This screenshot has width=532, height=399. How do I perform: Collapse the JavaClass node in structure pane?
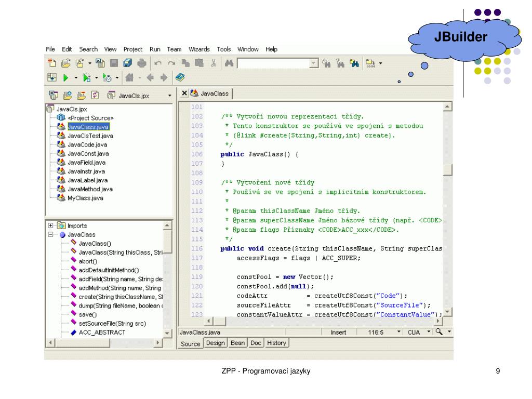pyautogui.click(x=50, y=234)
